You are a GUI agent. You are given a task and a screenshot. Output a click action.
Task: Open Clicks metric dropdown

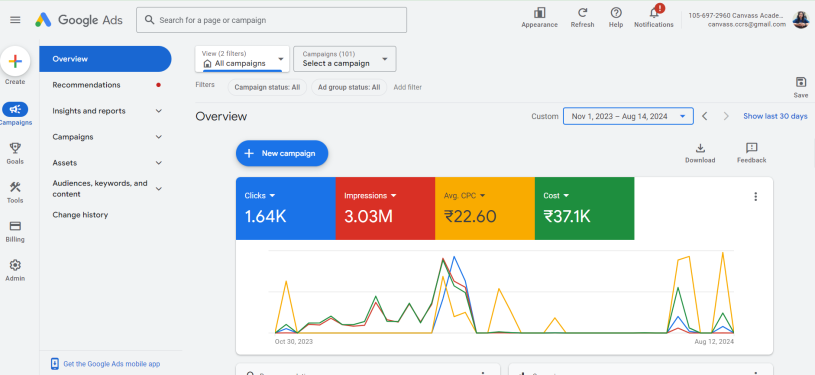pos(260,196)
